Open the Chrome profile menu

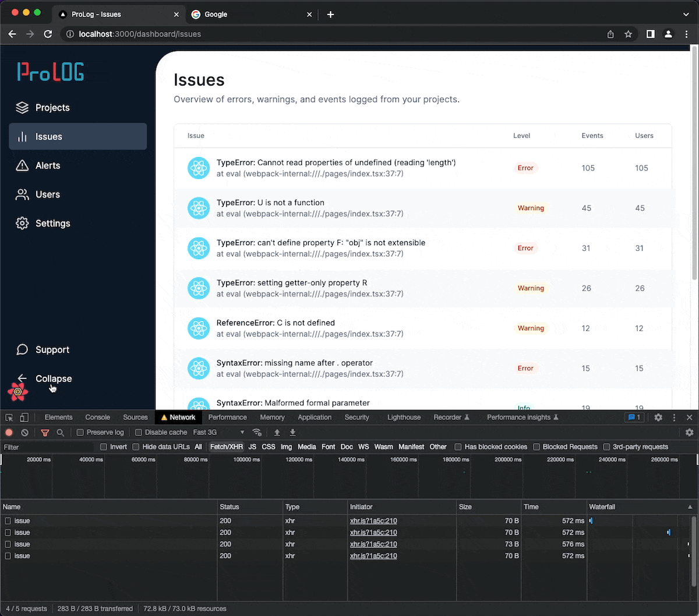pyautogui.click(x=669, y=34)
